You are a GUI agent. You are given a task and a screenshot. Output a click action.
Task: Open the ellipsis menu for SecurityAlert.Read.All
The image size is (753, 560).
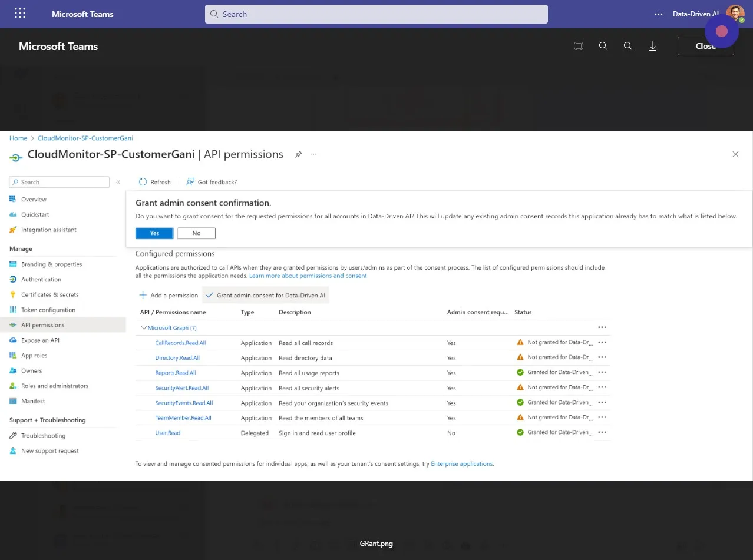coord(602,387)
